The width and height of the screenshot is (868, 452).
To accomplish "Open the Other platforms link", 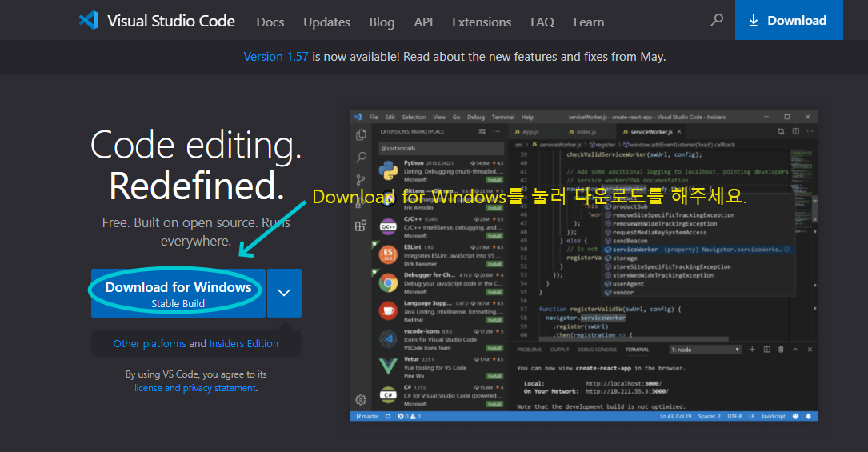I will (x=150, y=343).
